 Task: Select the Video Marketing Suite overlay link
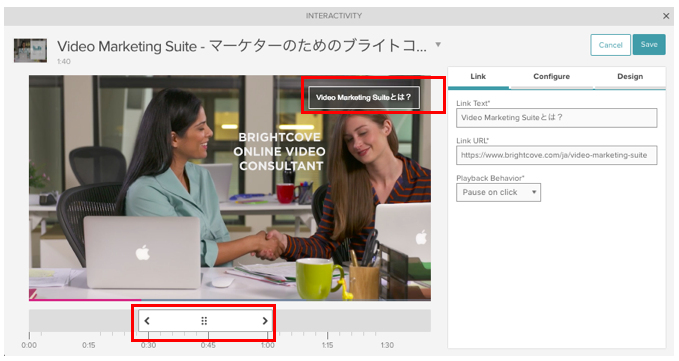tap(364, 97)
